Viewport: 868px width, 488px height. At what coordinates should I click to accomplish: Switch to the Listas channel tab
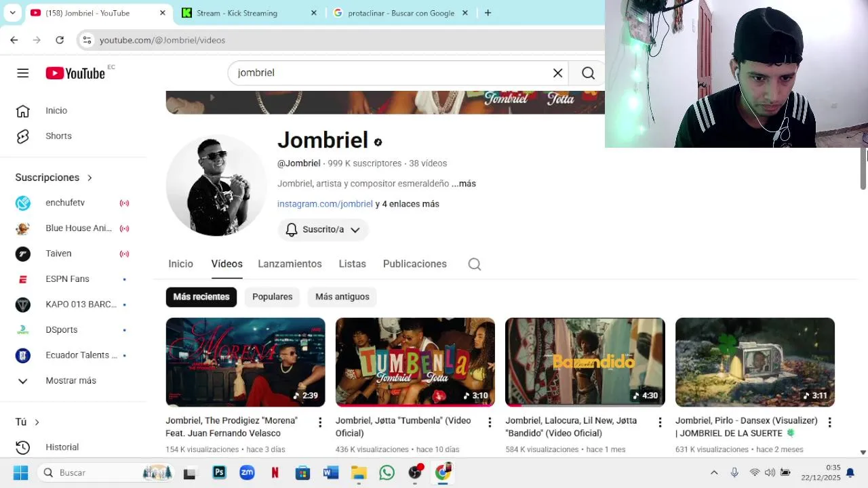click(353, 264)
